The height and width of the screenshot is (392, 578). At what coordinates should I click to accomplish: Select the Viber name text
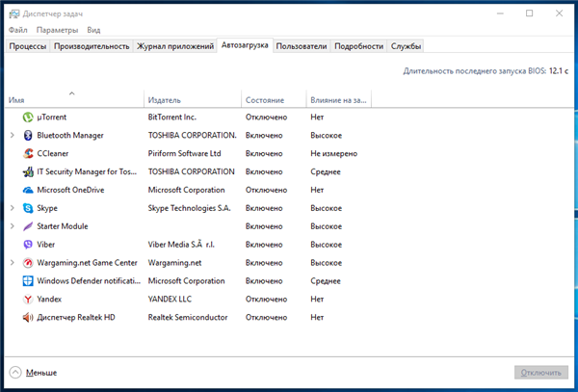point(45,245)
